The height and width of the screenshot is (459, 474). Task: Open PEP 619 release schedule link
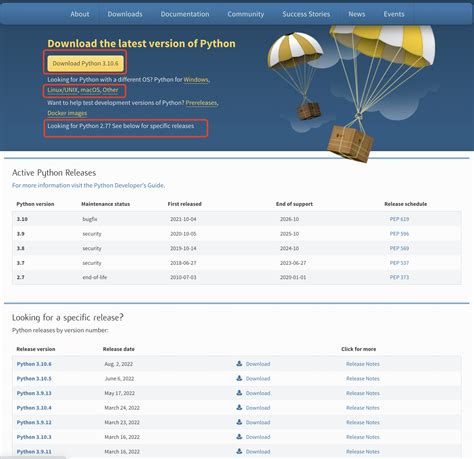(x=399, y=219)
